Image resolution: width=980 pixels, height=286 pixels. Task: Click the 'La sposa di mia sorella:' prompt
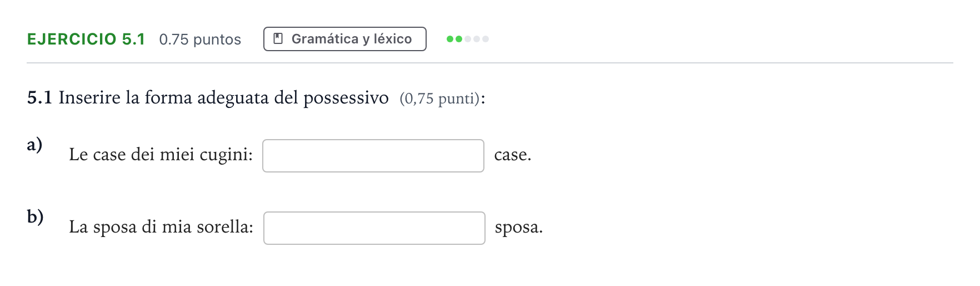click(161, 227)
